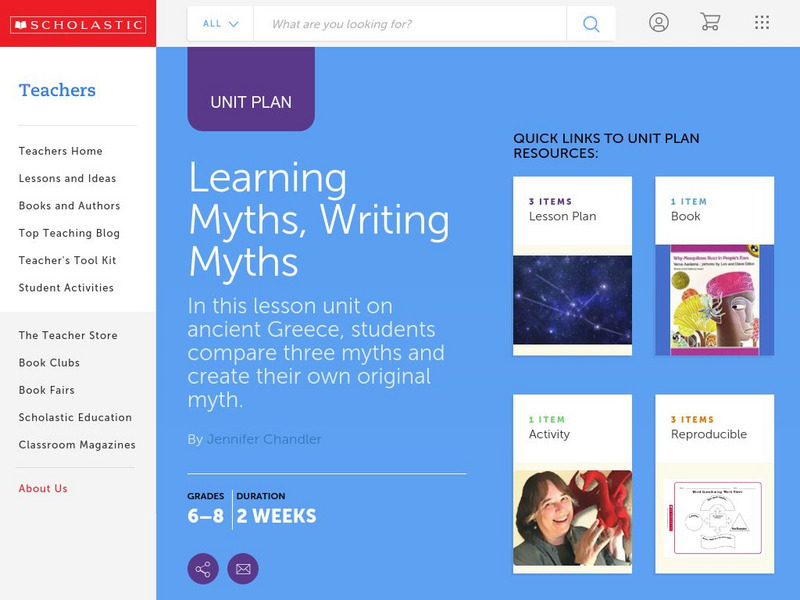The height and width of the screenshot is (600, 800).
Task: Click the magnifying glass search icon
Action: [591, 23]
